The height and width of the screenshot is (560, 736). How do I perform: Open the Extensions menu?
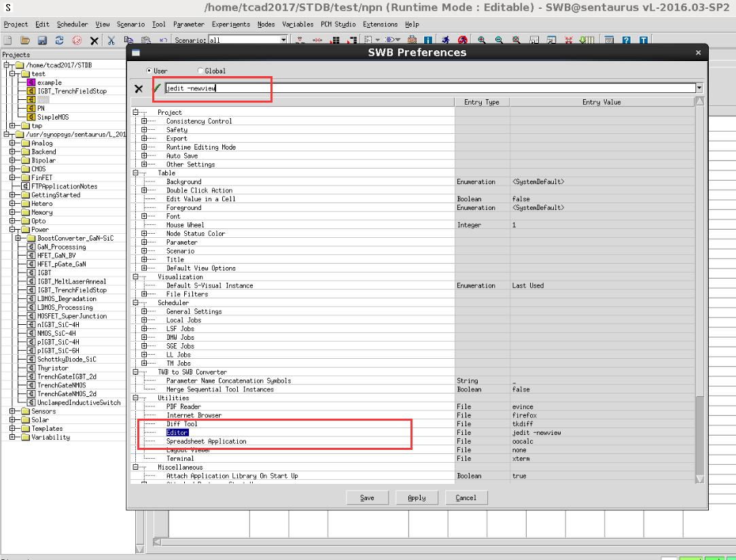click(x=380, y=24)
